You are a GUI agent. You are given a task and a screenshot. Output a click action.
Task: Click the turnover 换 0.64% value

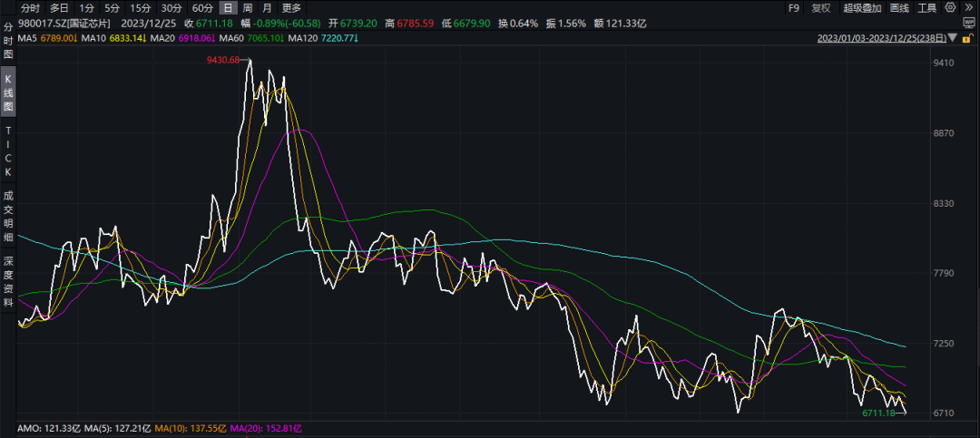(x=517, y=23)
